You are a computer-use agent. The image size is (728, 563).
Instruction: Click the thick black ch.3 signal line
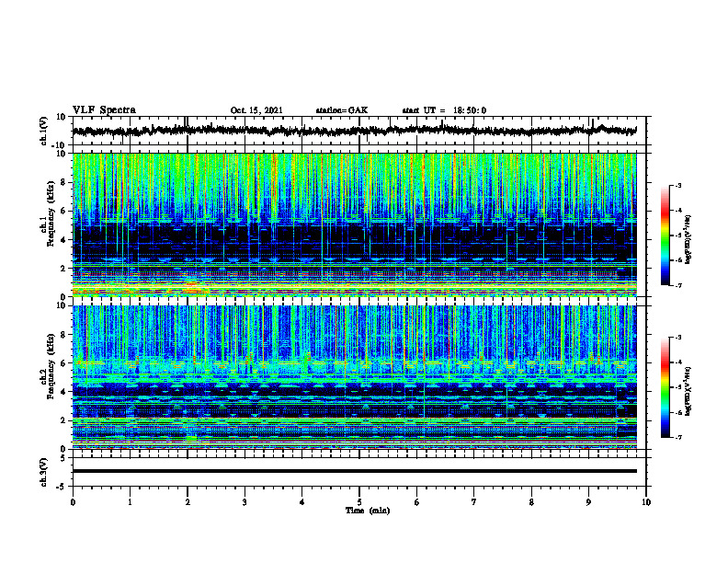point(354,471)
